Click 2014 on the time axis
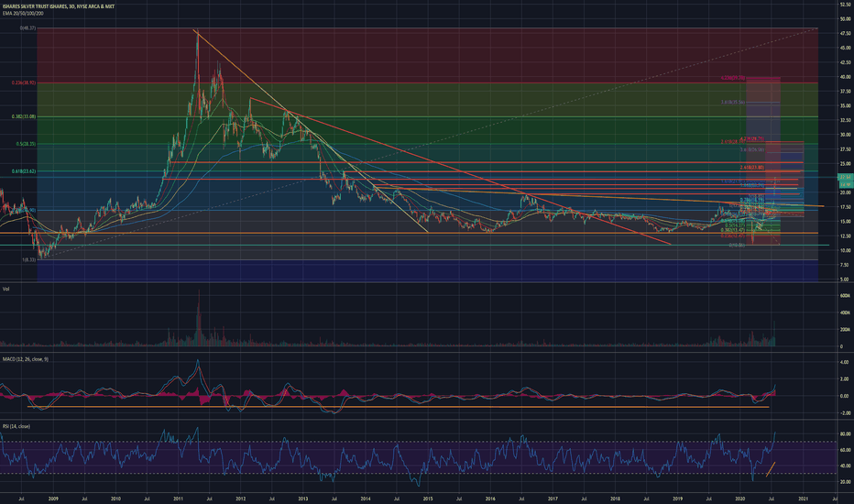854x504 pixels. (366, 498)
